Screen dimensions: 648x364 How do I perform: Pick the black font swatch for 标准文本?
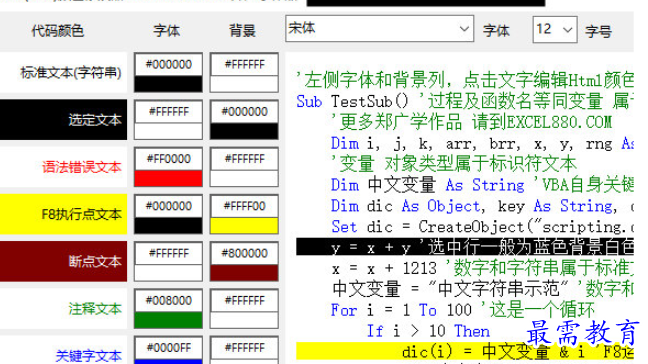[x=169, y=84]
